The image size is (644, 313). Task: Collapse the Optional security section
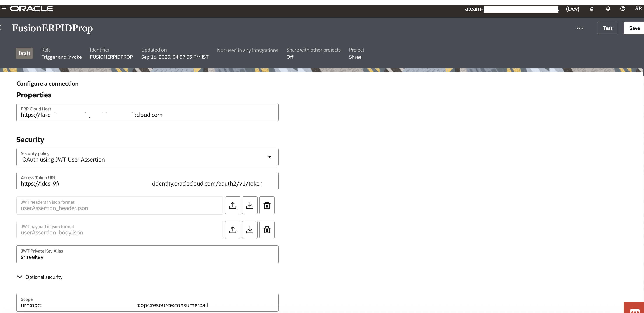pos(19,277)
